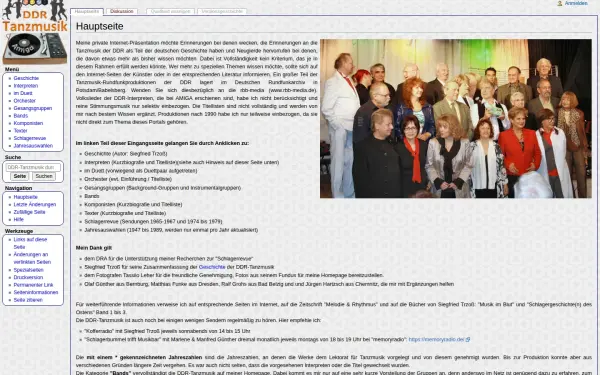Click list item 'Komponisten (Kurzbiografie und Titelliste)'
This screenshot has width=600, height=375.
pyautogui.click(x=133, y=205)
